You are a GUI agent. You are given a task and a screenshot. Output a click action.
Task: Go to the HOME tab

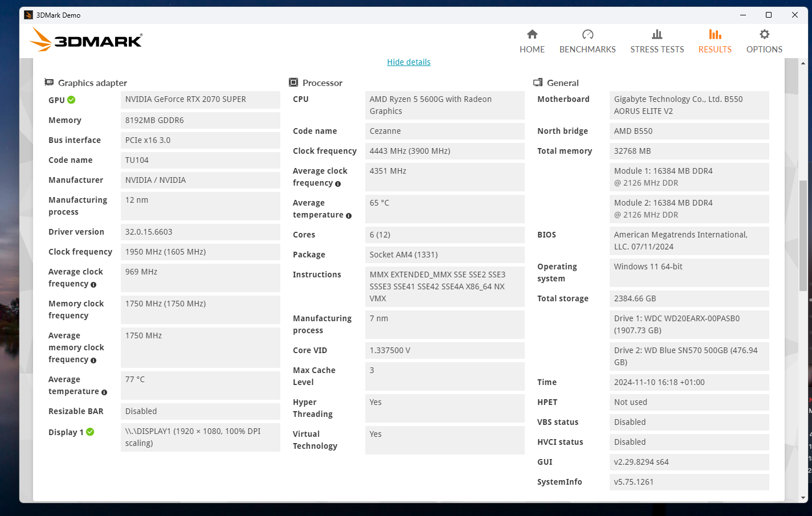tap(532, 42)
